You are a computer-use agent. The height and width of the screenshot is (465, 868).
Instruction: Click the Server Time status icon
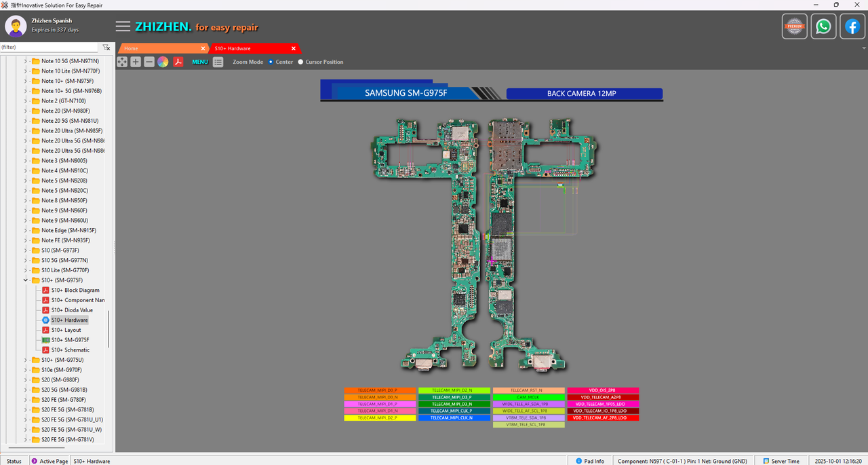(x=765, y=461)
